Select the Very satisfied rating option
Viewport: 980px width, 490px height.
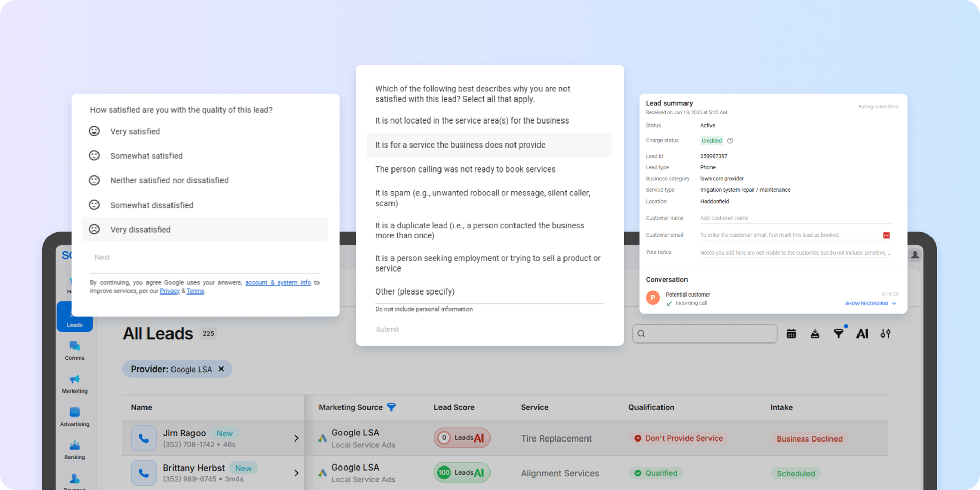135,132
